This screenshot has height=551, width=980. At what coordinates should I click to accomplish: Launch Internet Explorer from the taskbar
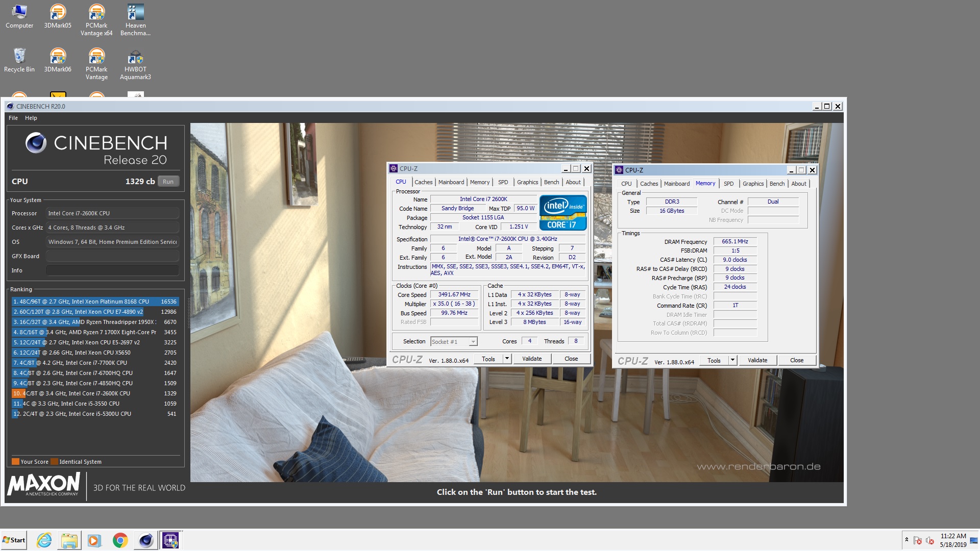click(x=44, y=540)
